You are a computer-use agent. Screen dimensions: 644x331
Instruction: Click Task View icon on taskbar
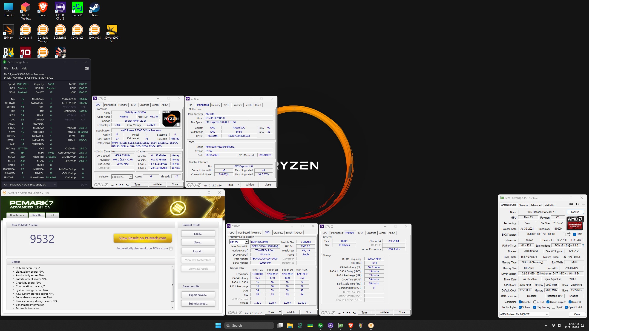click(x=280, y=325)
